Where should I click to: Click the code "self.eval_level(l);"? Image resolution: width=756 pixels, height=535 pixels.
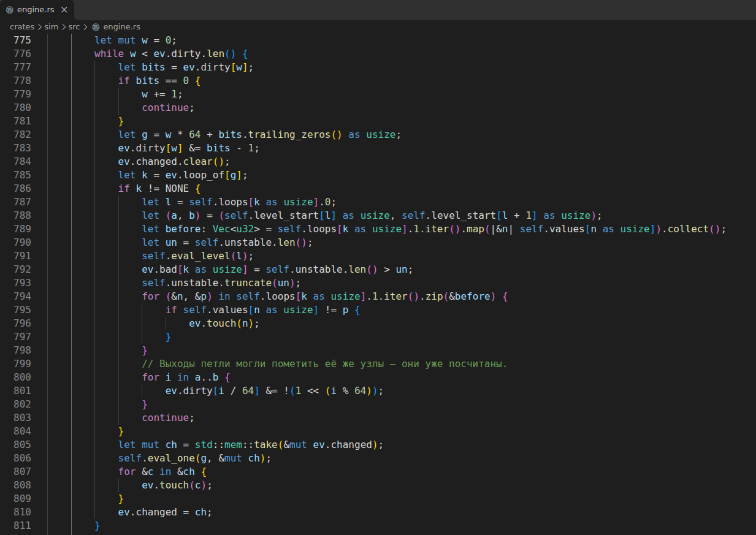(x=198, y=256)
